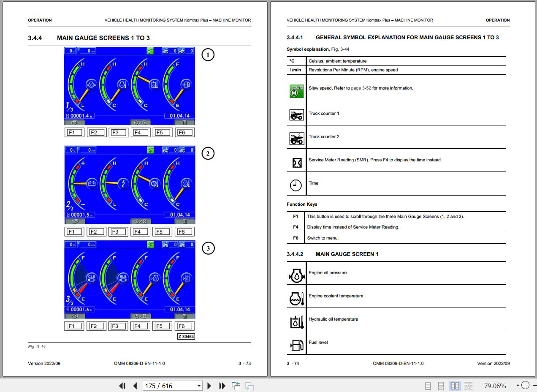Click the zoom out minus button
This screenshot has height=392, width=537.
525,385
